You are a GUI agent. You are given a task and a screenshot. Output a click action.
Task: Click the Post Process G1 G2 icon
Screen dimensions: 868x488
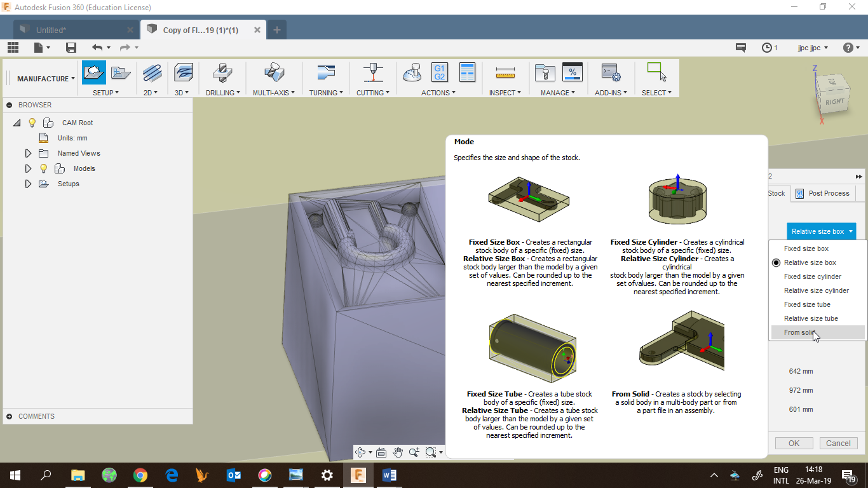439,72
